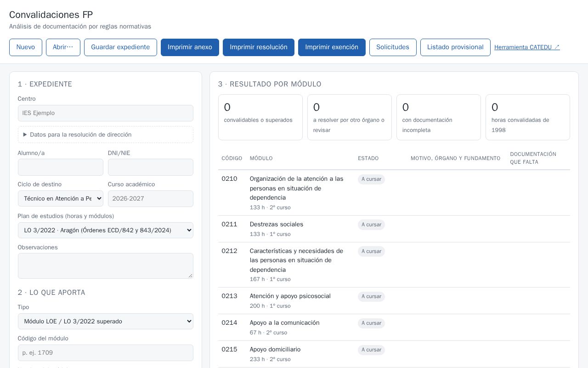The image size is (588, 368).
Task: Click the 'Organización de la atención' module name
Action: point(296,188)
